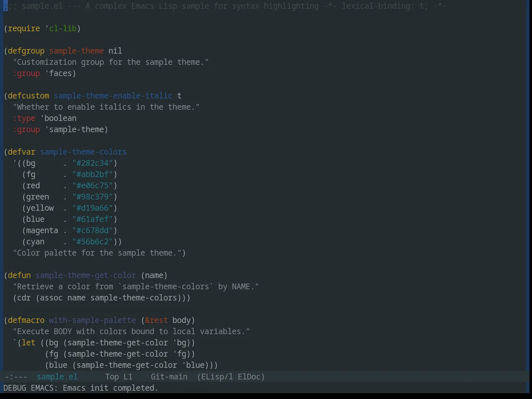Click the 'magenta' key in color alist
Viewport: 532px width, 399px height.
tap(42, 230)
